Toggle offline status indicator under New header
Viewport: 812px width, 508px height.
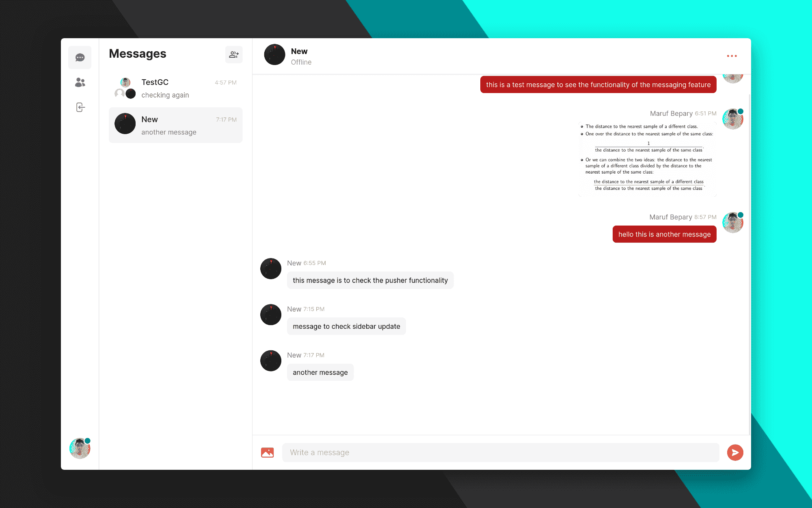click(302, 62)
